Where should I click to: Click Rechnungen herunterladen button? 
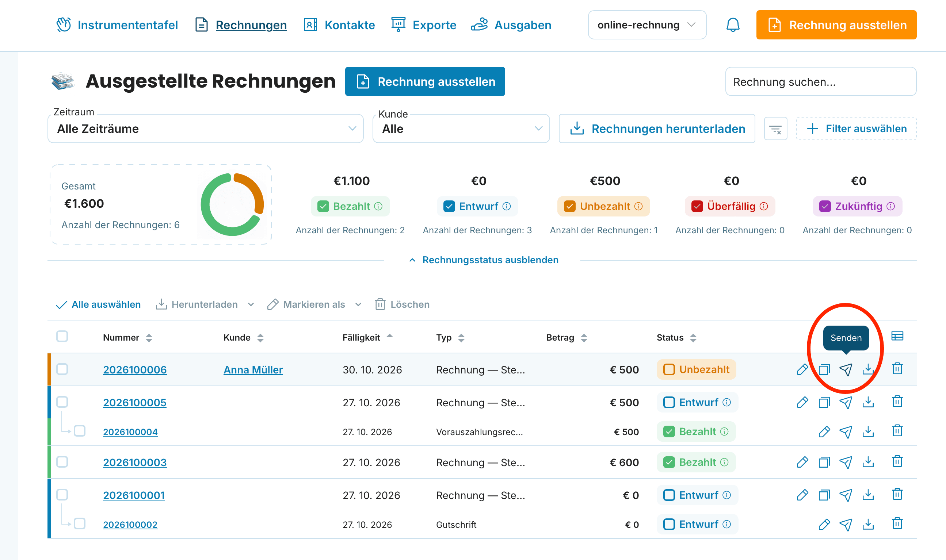tap(657, 129)
